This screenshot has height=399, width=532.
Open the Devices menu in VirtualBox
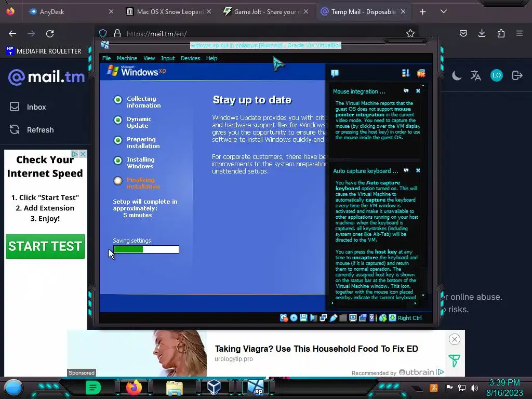190,58
